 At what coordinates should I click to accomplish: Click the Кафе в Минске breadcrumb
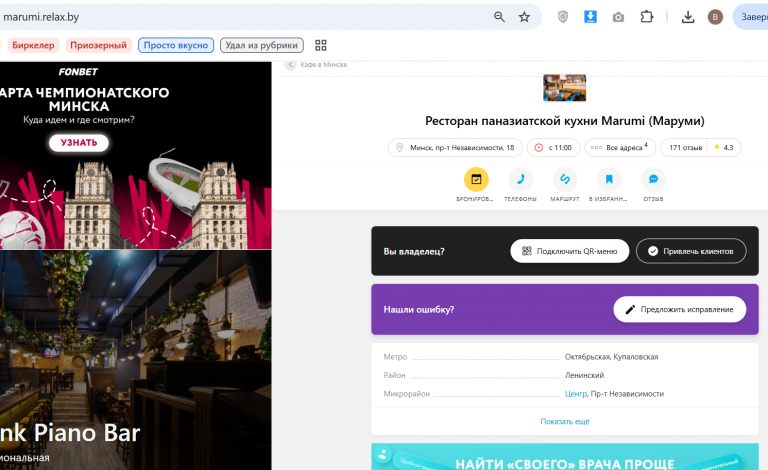[x=324, y=65]
